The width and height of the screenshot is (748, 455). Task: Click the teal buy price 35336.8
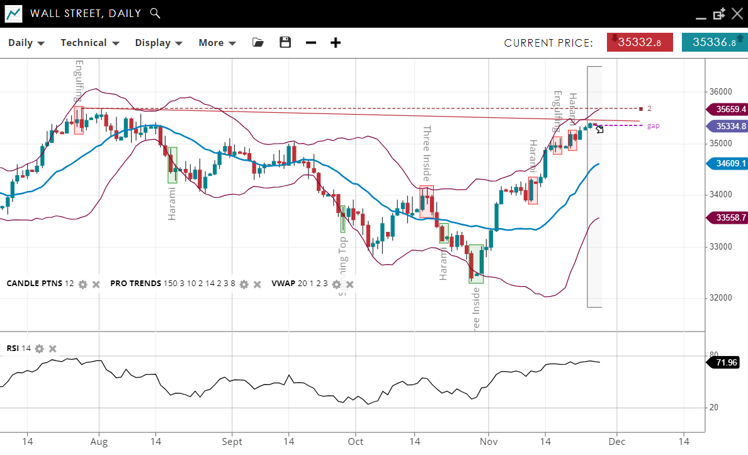pyautogui.click(x=714, y=42)
